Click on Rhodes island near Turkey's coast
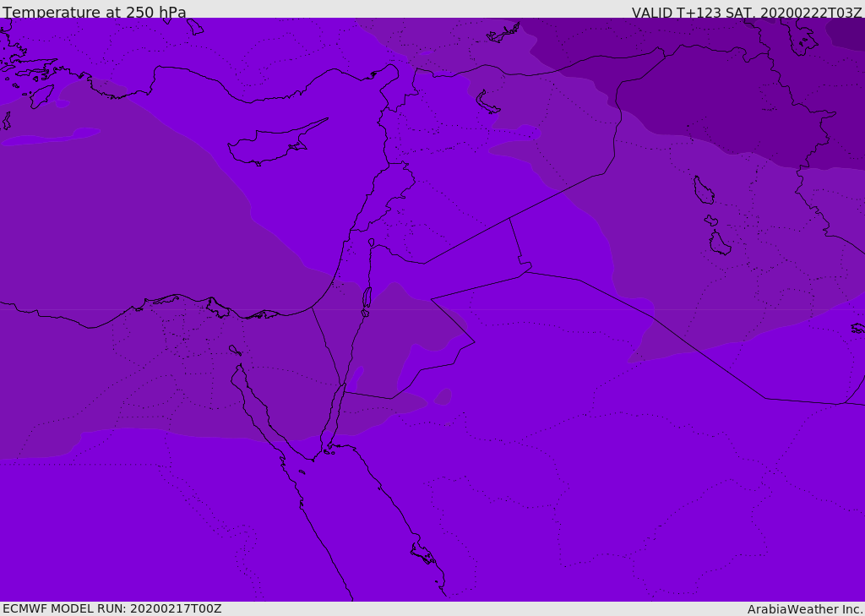 tap(41, 95)
